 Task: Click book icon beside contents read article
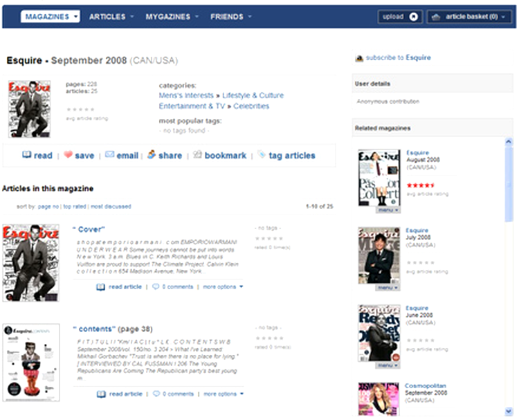coord(101,394)
